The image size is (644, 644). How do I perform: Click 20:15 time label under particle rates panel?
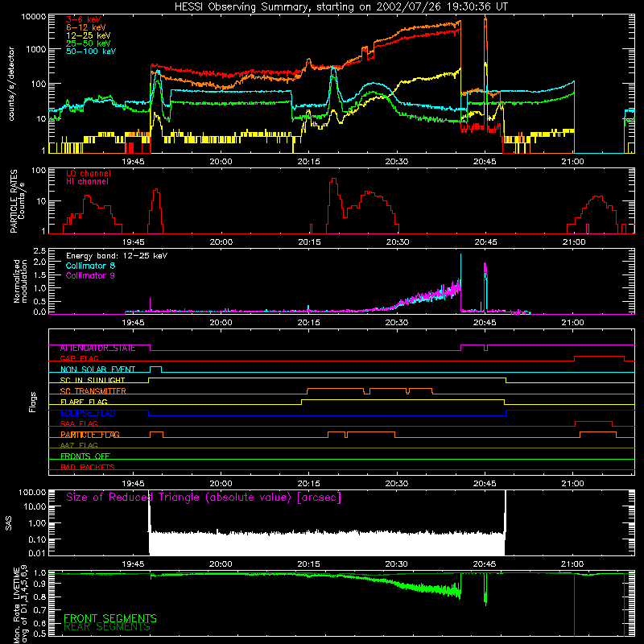pos(309,242)
